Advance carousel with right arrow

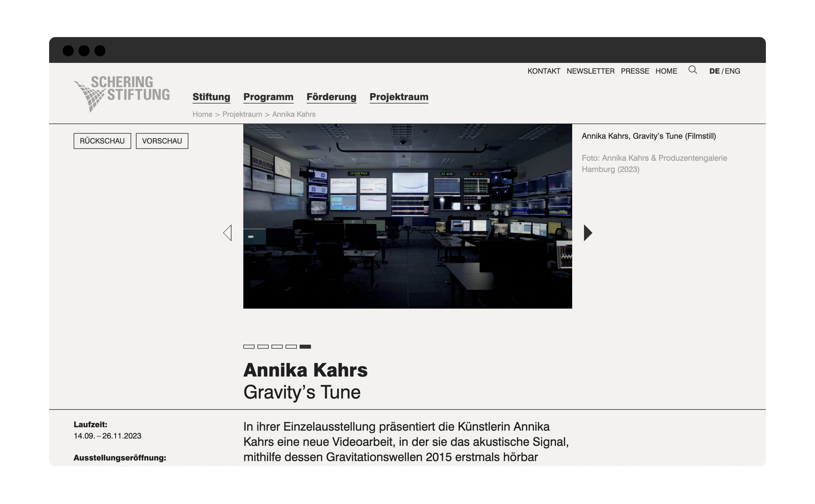tap(588, 233)
